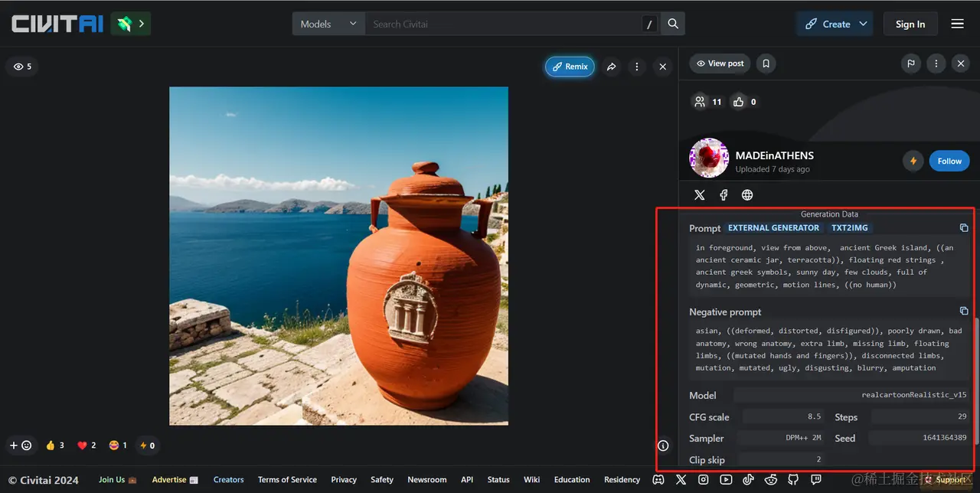Open the Residency footer link
The width and height of the screenshot is (980, 493).
pos(622,480)
